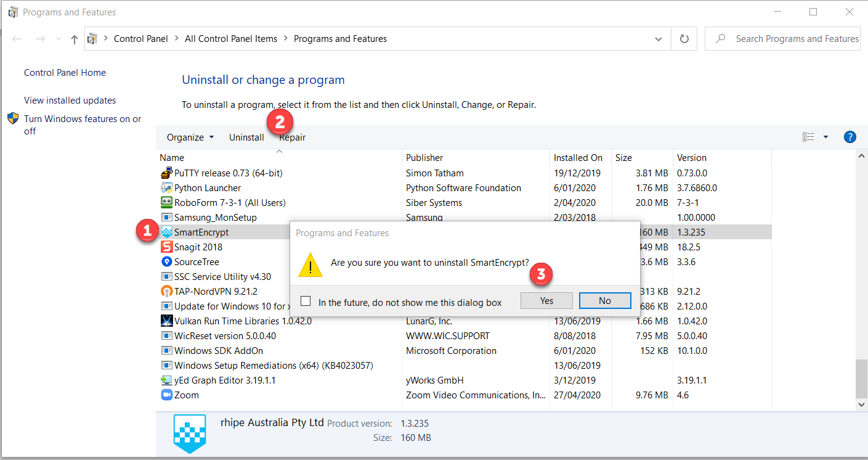
Task: Click the back navigation arrow
Action: [17, 39]
